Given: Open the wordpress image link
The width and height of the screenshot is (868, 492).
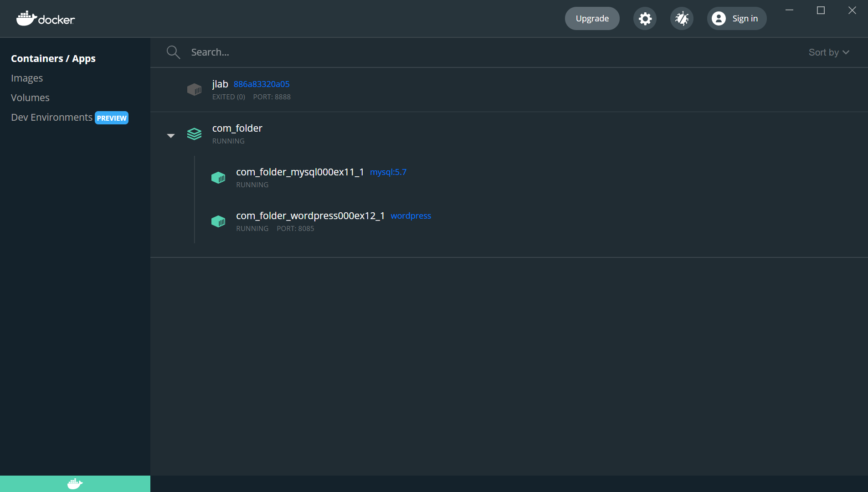Looking at the screenshot, I should (x=411, y=215).
